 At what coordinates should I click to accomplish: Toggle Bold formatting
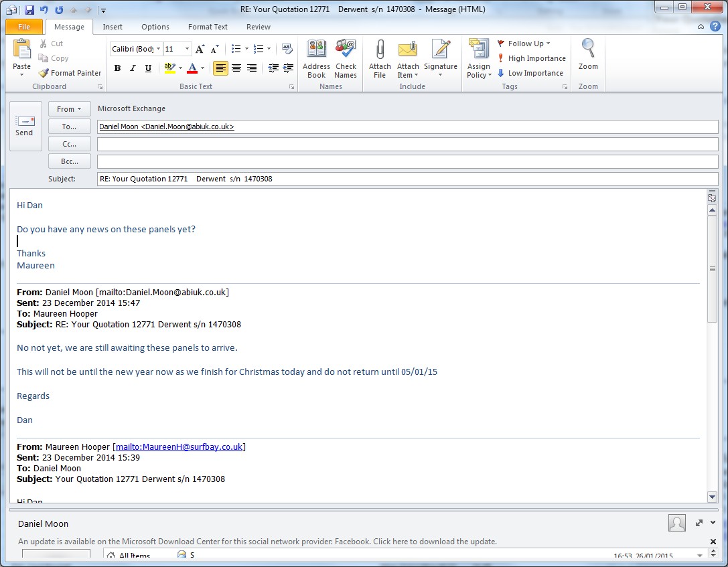118,68
